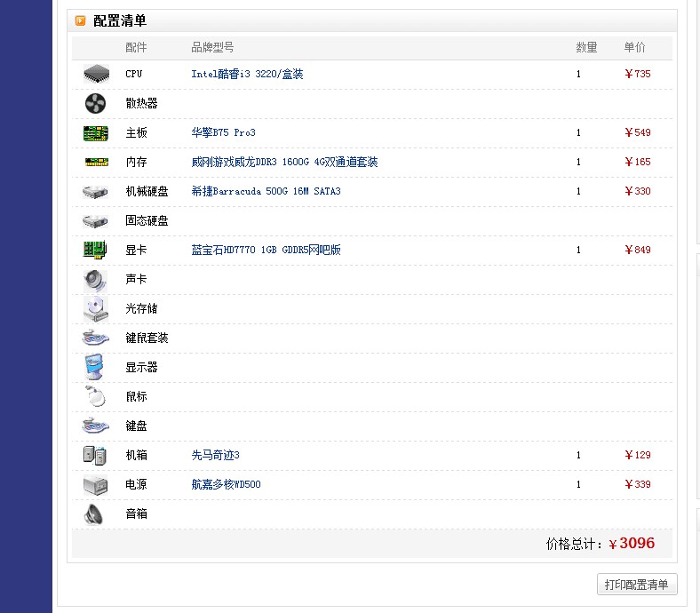The height and width of the screenshot is (613, 700).
Task: Click the 显示器 monitor icon
Action: [x=94, y=367]
